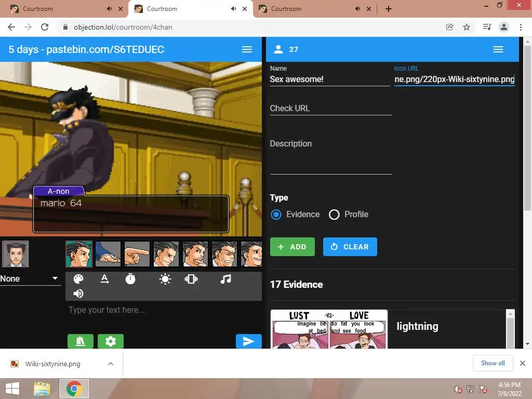Show the 27 connected users

(286, 49)
